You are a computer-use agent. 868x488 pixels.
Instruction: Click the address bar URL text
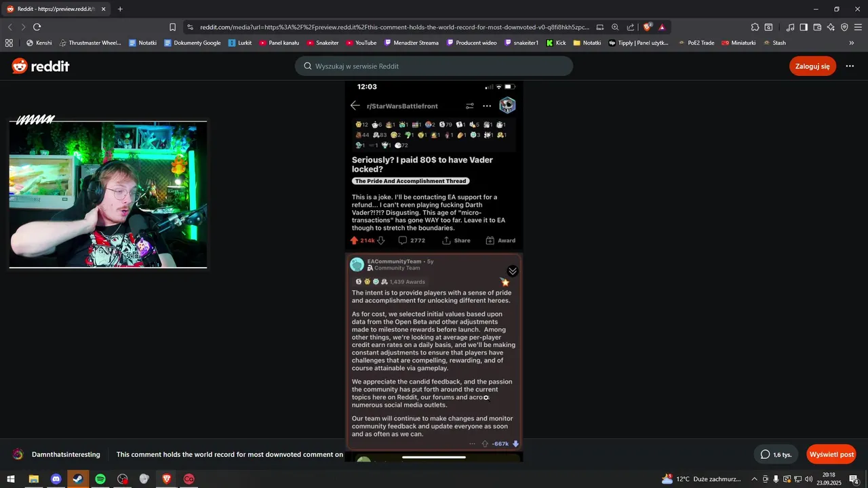click(x=395, y=27)
